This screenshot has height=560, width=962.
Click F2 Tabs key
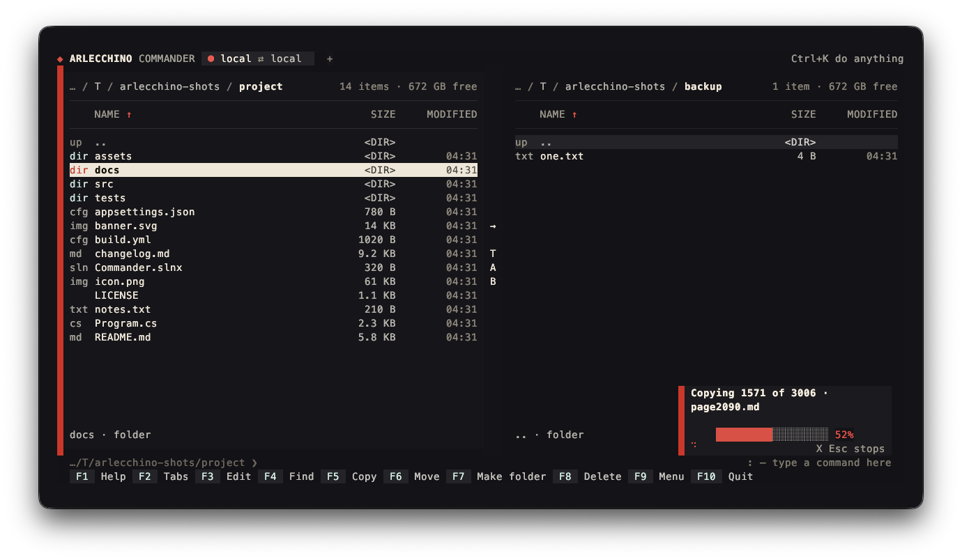[160, 476]
